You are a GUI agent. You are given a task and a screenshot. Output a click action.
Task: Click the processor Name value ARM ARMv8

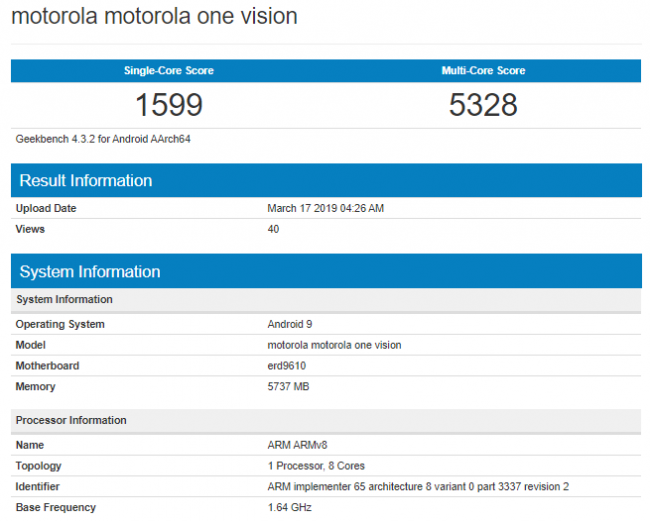pos(296,445)
